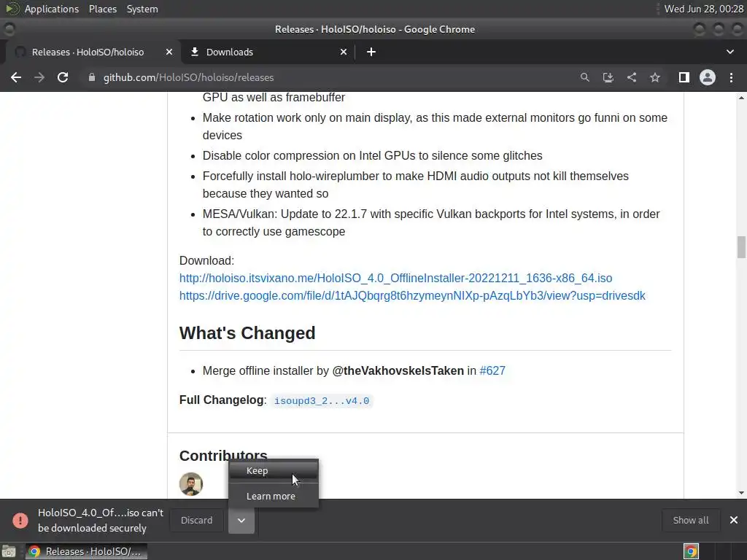Click the clock showing Wed Jun 28
Viewport: 747px width, 560px height.
(x=703, y=9)
